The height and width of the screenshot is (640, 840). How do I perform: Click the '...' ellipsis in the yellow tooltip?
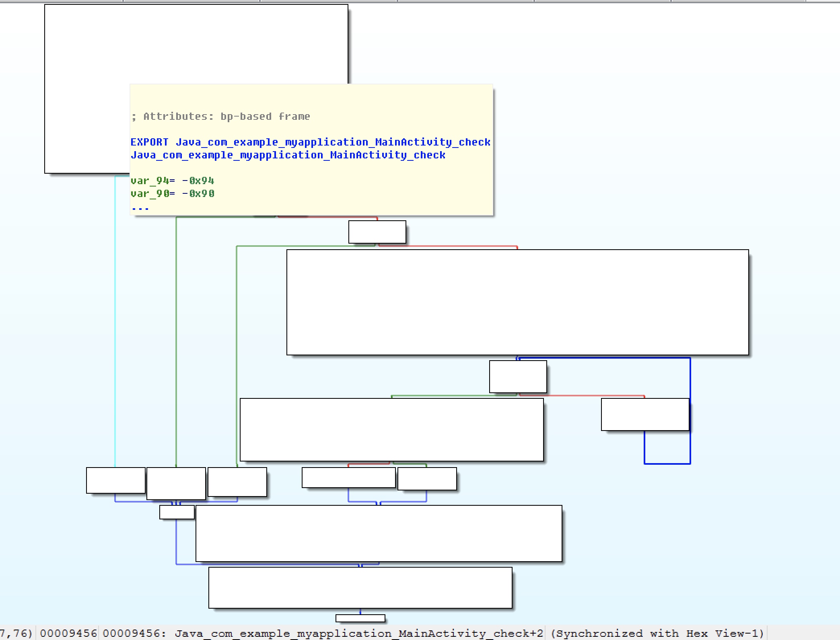(140, 208)
